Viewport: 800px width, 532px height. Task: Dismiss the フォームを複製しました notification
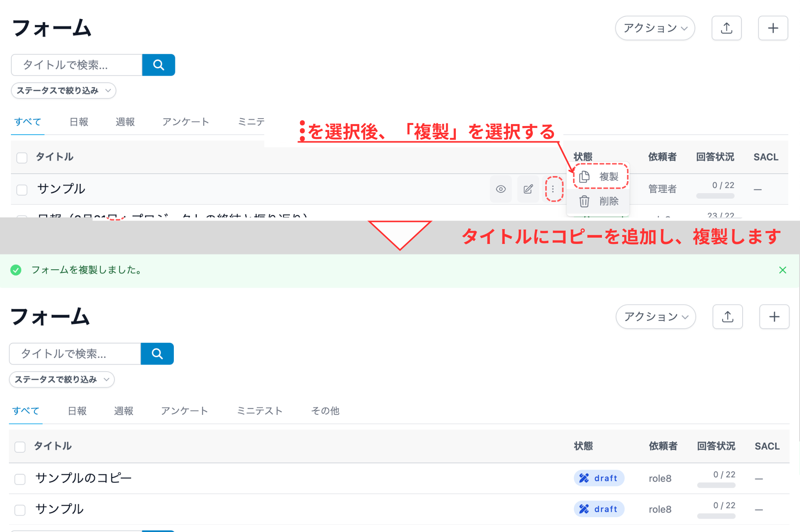coord(782,270)
